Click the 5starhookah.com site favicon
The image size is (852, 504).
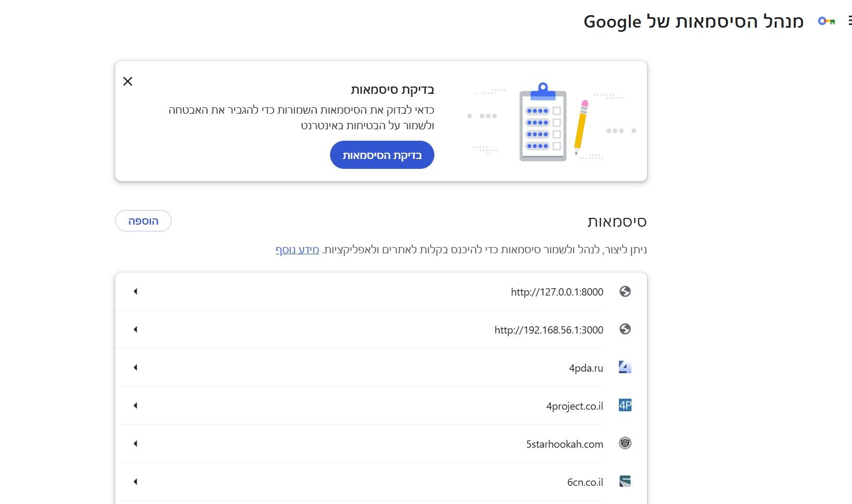click(625, 444)
